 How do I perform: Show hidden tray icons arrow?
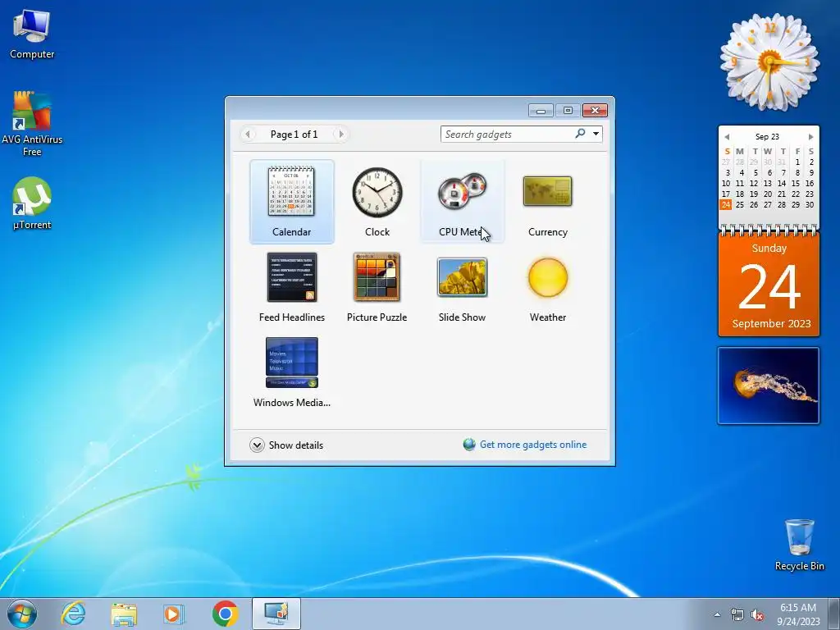click(717, 614)
